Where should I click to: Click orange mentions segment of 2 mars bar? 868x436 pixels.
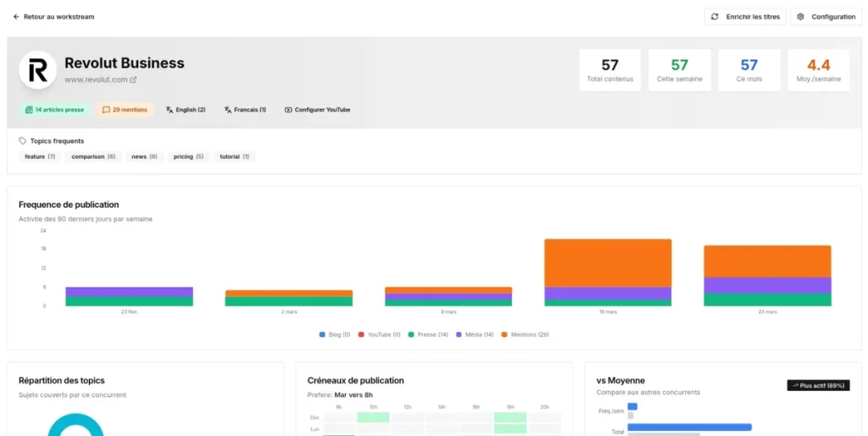pyautogui.click(x=288, y=293)
